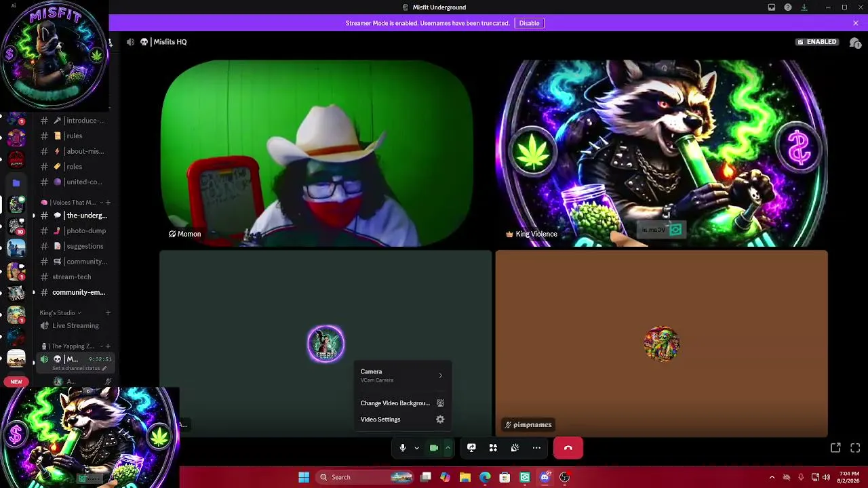868x488 pixels.
Task: Share your screen from call controls
Action: (471, 447)
